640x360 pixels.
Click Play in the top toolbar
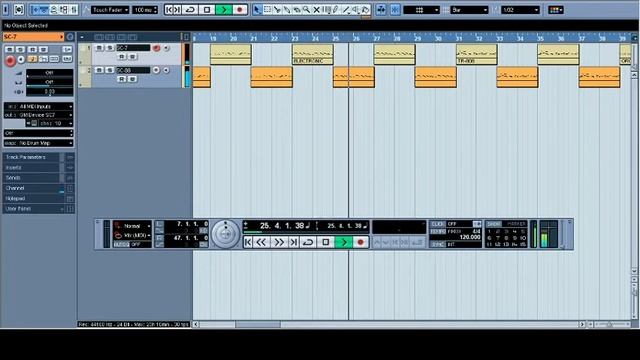[x=224, y=9]
